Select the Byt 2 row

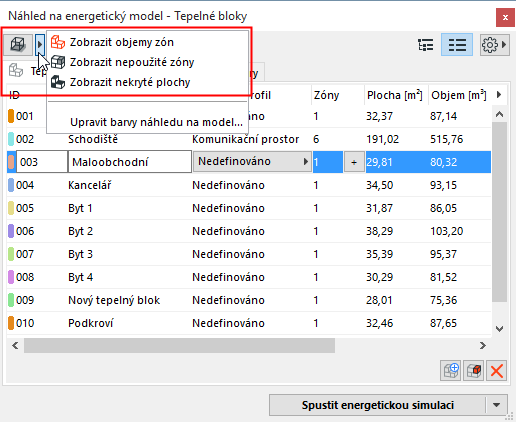pos(249,231)
